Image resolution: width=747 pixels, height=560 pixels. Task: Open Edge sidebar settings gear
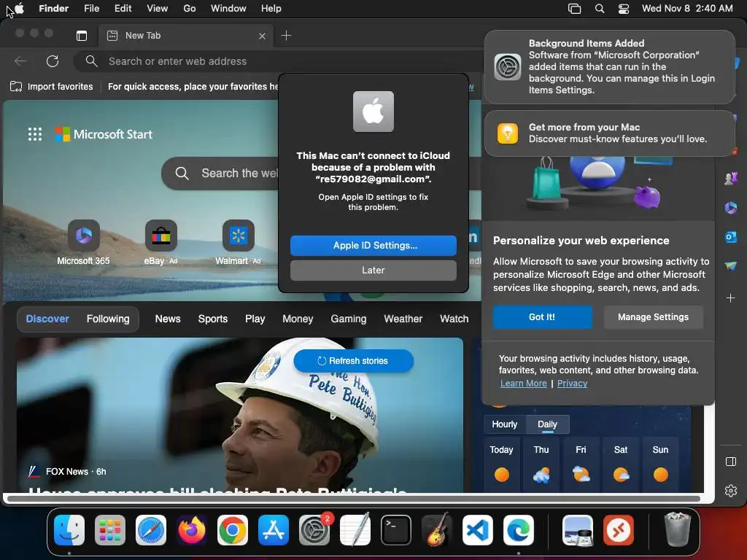[x=731, y=491]
